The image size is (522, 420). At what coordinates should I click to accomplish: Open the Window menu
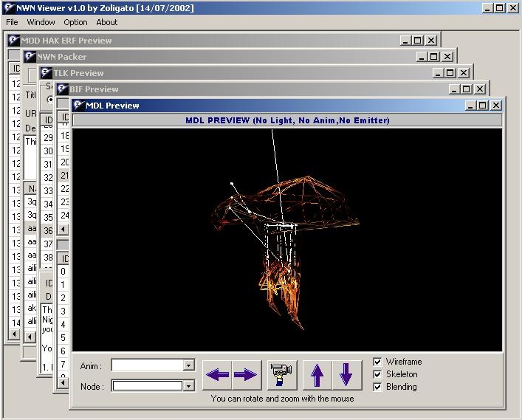[x=41, y=22]
